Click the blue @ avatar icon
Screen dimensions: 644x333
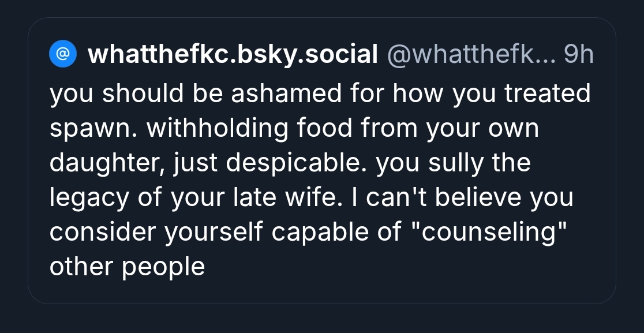[x=63, y=55]
